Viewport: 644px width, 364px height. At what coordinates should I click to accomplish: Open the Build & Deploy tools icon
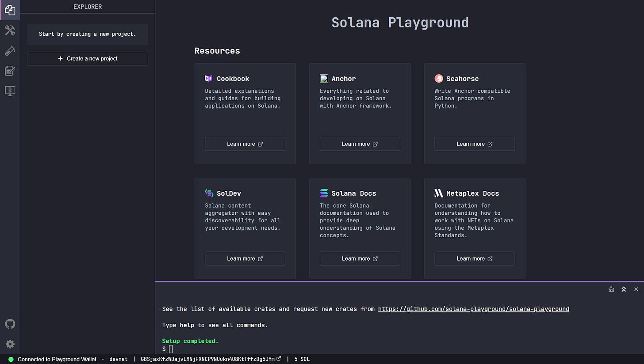[10, 30]
